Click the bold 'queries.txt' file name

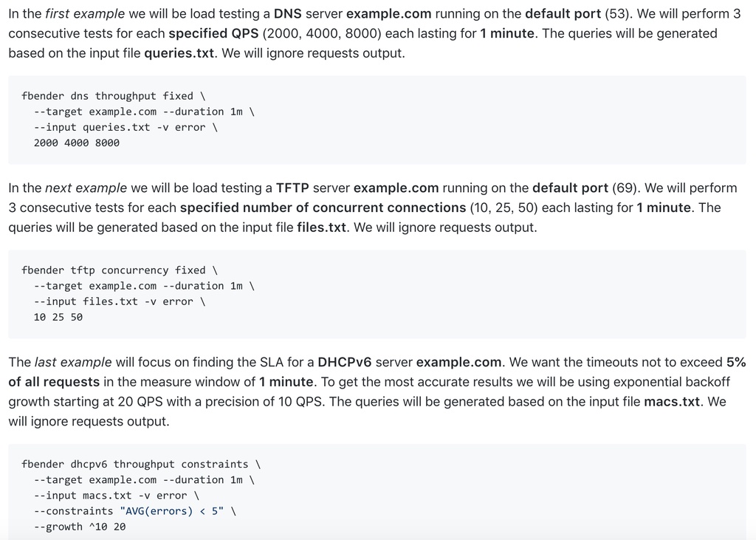pyautogui.click(x=179, y=53)
